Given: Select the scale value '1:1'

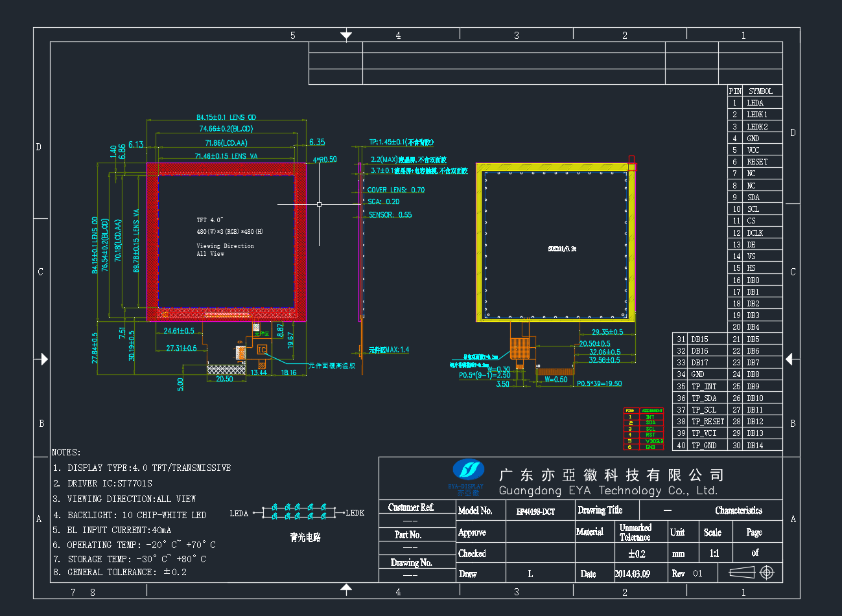Looking at the screenshot, I should (714, 554).
